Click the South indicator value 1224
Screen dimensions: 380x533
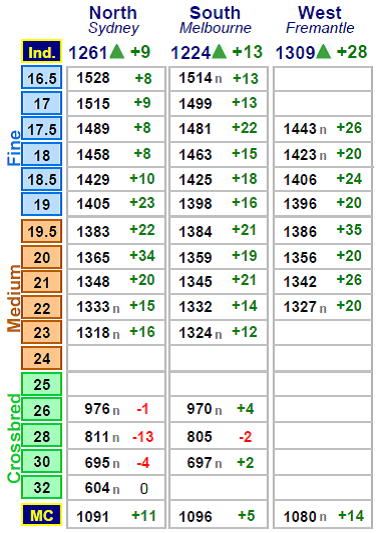(x=190, y=53)
